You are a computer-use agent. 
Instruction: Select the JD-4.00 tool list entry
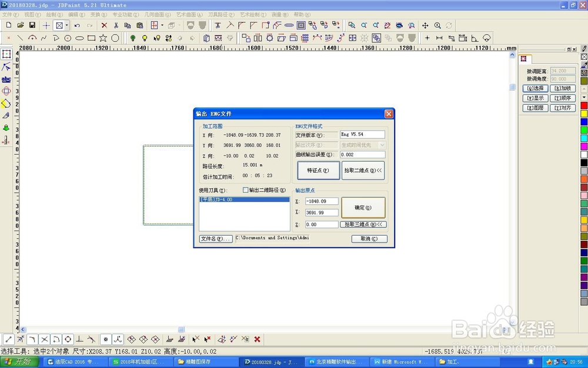pyautogui.click(x=244, y=200)
